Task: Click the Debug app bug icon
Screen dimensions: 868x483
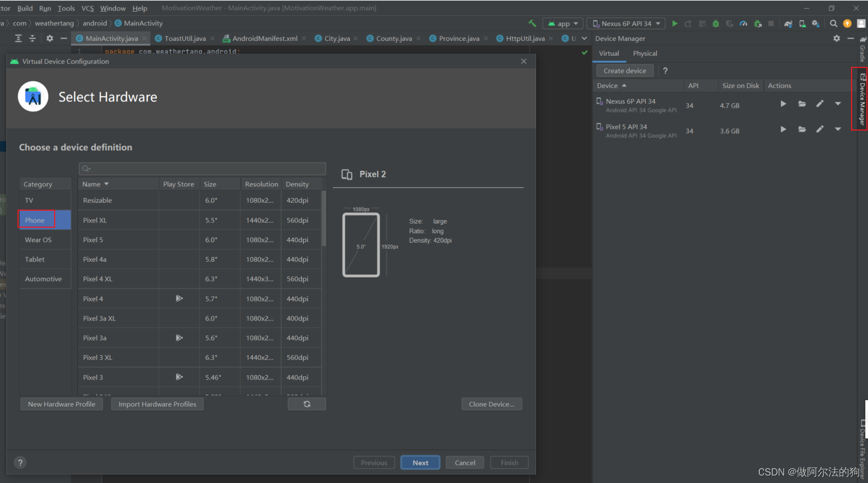Action: tap(716, 23)
